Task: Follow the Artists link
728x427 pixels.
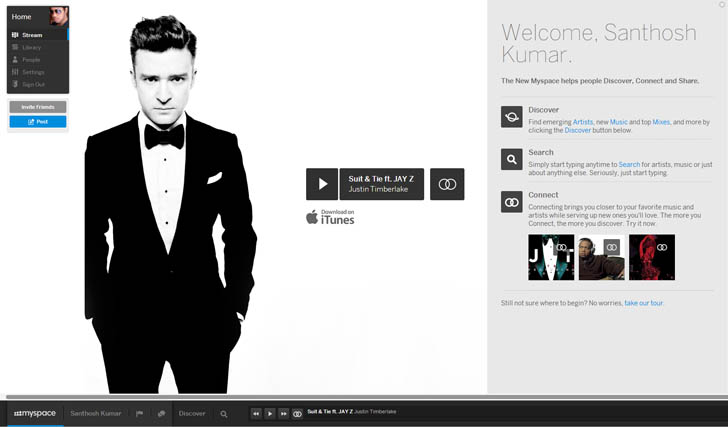Action: tap(583, 122)
